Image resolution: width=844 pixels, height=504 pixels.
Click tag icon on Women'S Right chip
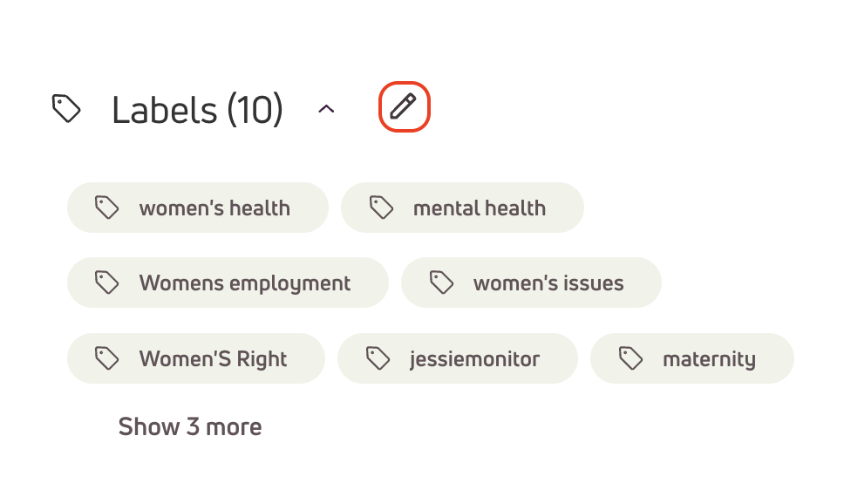(106, 358)
